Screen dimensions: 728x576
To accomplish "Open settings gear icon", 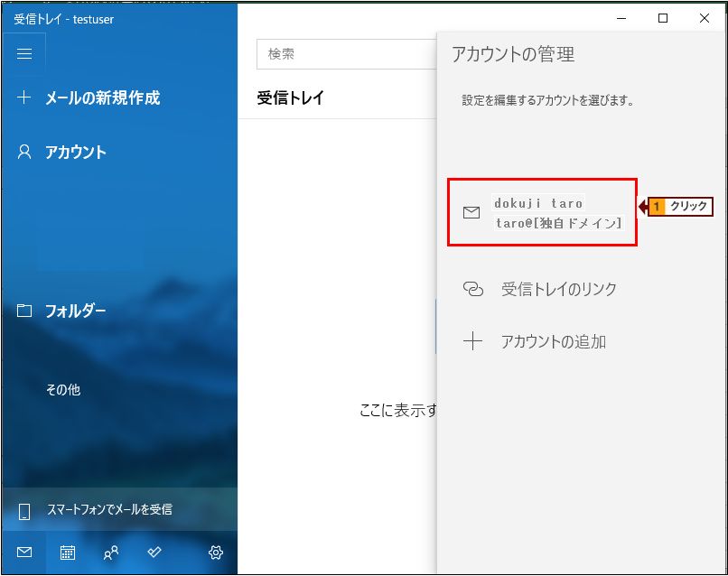I will click(216, 553).
